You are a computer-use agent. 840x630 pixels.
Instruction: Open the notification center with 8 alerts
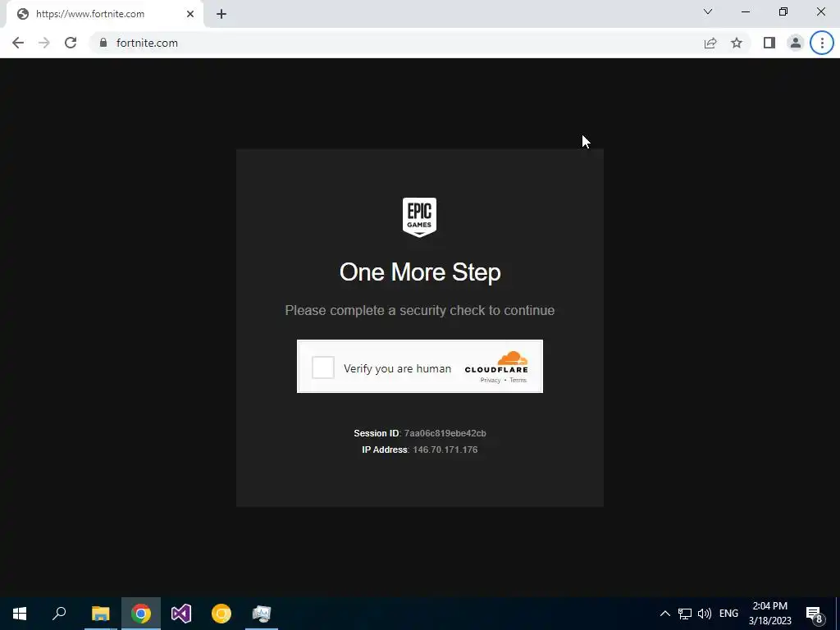point(815,614)
